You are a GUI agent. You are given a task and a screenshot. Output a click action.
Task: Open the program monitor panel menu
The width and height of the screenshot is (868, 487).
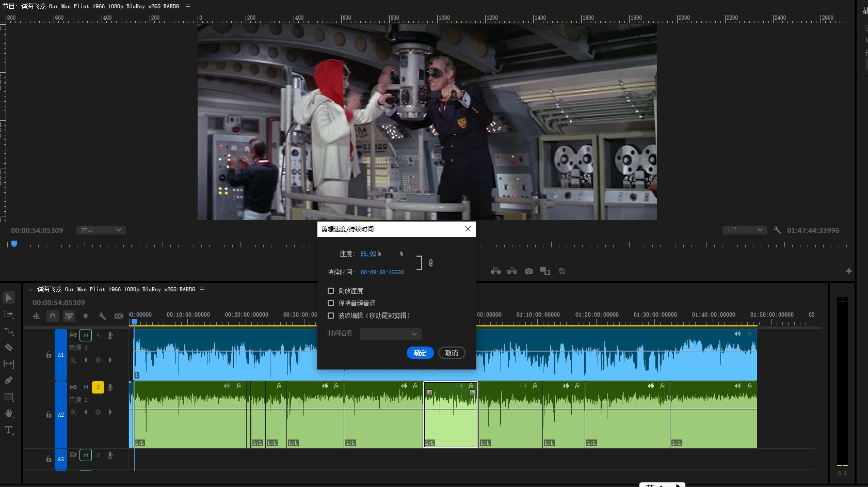click(x=188, y=6)
